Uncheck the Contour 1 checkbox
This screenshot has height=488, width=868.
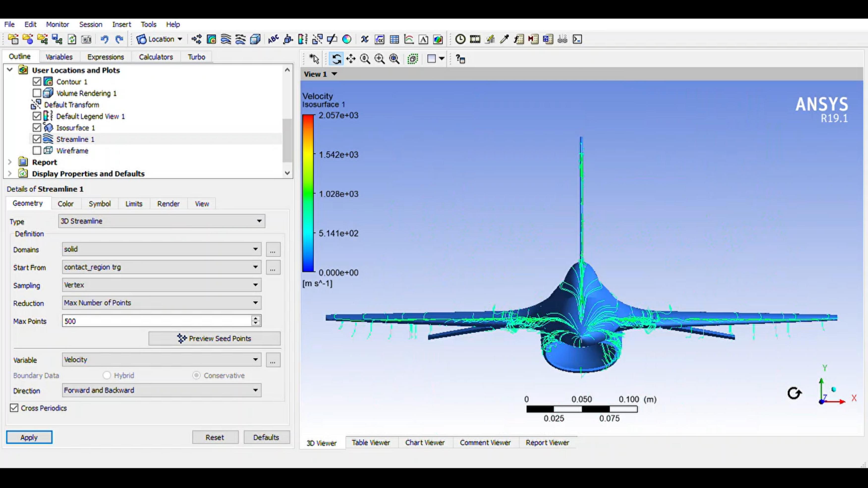tap(37, 81)
